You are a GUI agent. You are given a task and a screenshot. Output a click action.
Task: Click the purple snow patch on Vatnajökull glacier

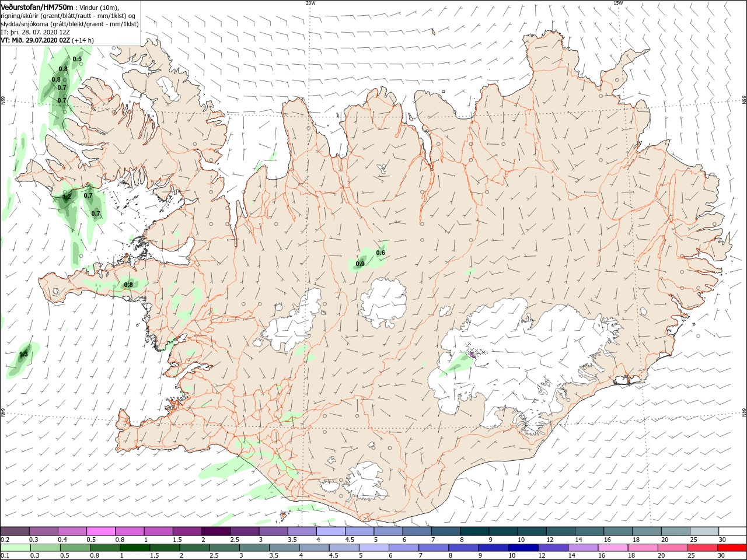coord(472,354)
